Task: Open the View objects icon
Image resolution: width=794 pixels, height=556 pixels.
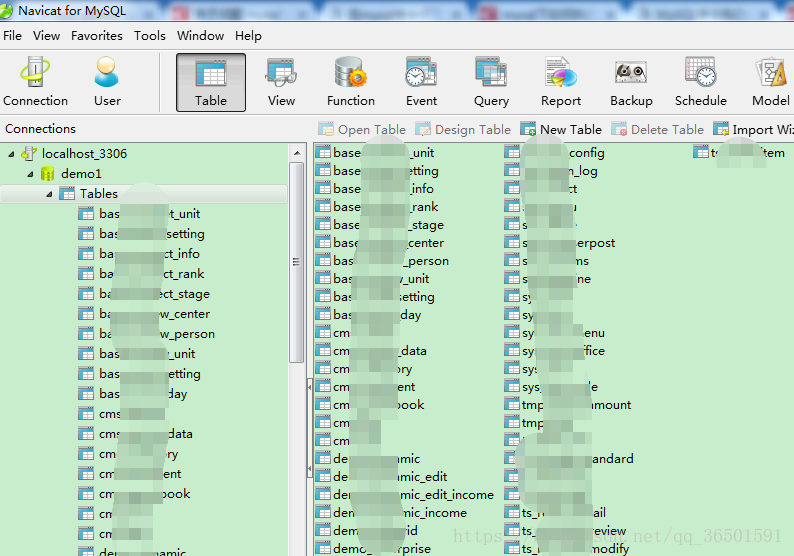Action: point(281,81)
